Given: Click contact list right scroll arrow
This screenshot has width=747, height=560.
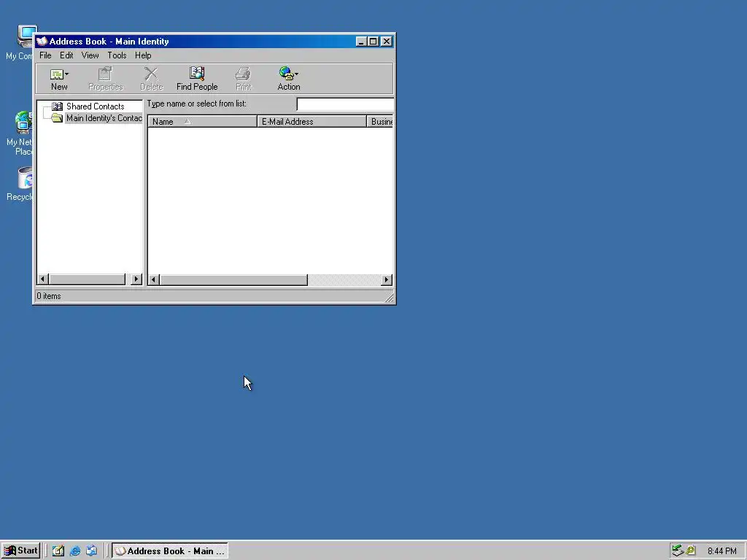Looking at the screenshot, I should tap(387, 279).
